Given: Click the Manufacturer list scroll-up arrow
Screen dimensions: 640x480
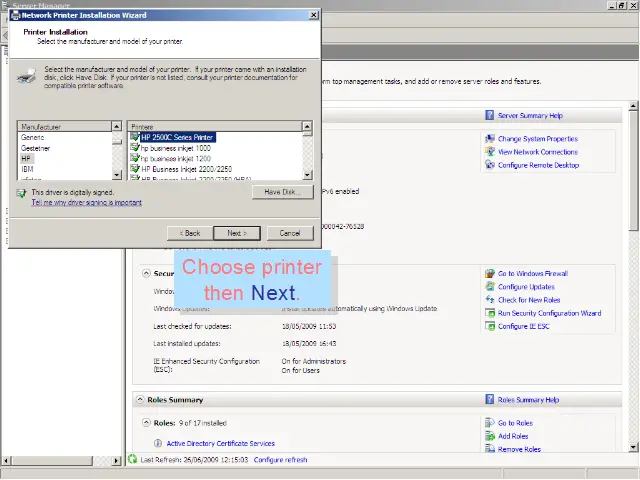Looking at the screenshot, I should click(117, 126).
